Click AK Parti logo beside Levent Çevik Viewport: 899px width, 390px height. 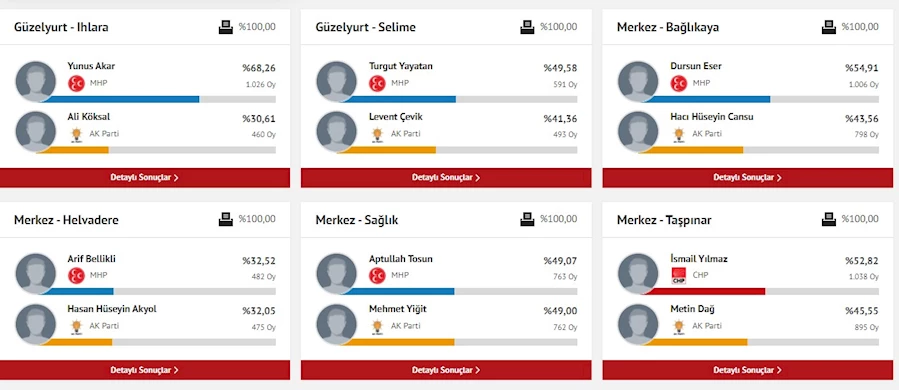click(x=377, y=135)
